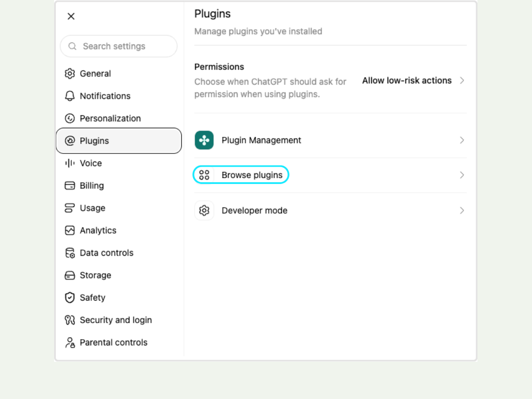
Task: Close settings with the X icon
Action: tap(71, 16)
